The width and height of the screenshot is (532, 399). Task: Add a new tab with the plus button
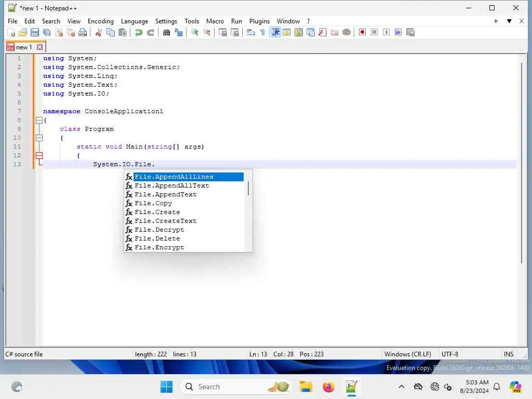coord(496,21)
